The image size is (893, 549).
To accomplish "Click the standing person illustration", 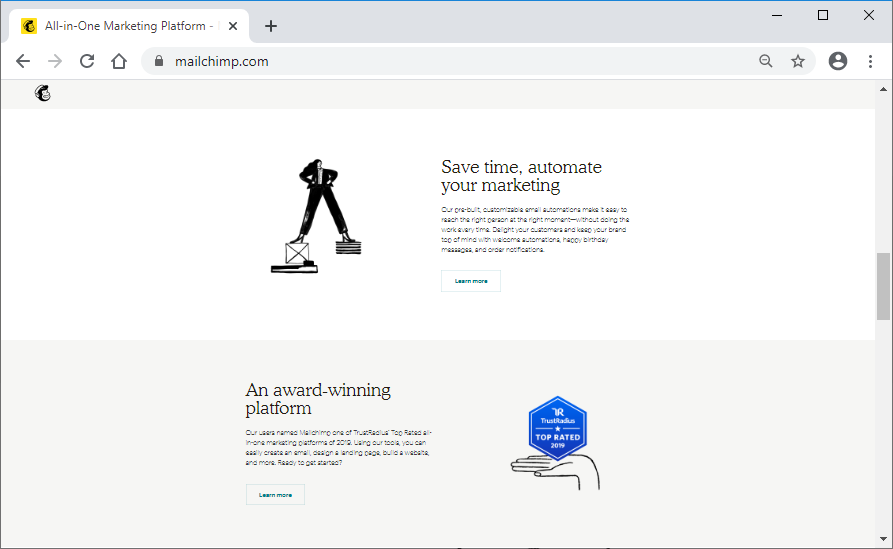I will (x=317, y=216).
